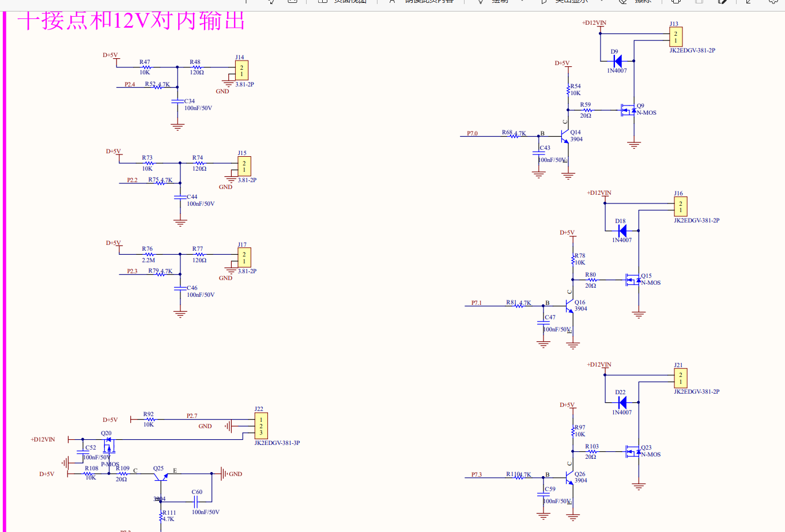Screen dimensions: 785x532
Task: Click the 'R74' resistor label
Action: (x=198, y=157)
